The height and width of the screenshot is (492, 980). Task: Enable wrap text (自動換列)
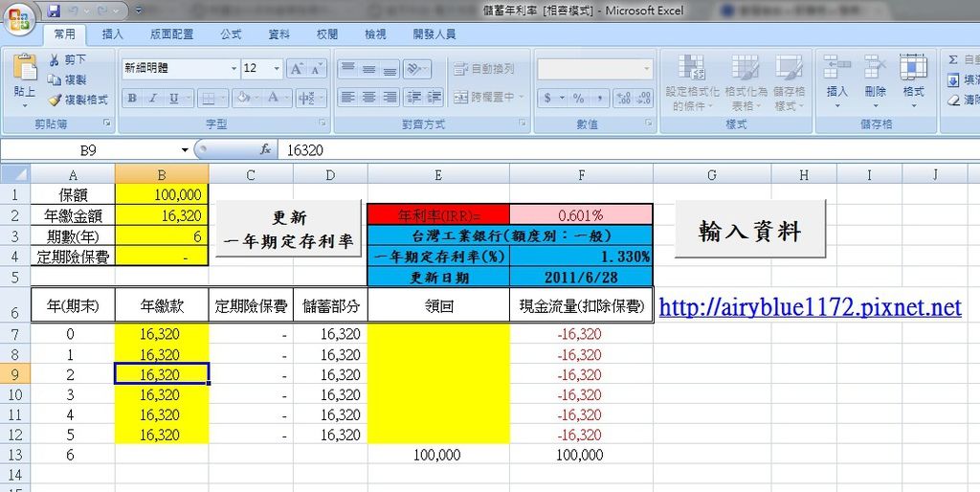[483, 69]
